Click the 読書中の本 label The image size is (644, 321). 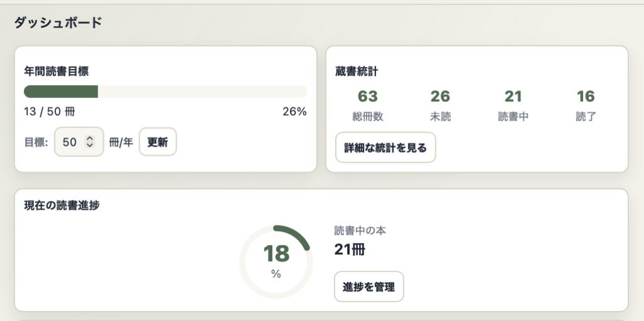(x=360, y=231)
